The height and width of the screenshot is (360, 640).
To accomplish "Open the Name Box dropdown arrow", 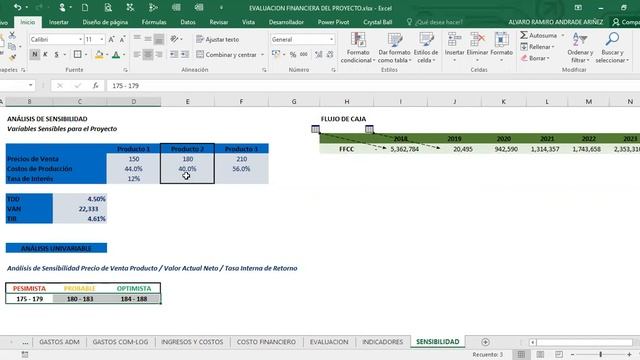I will 31,85.
